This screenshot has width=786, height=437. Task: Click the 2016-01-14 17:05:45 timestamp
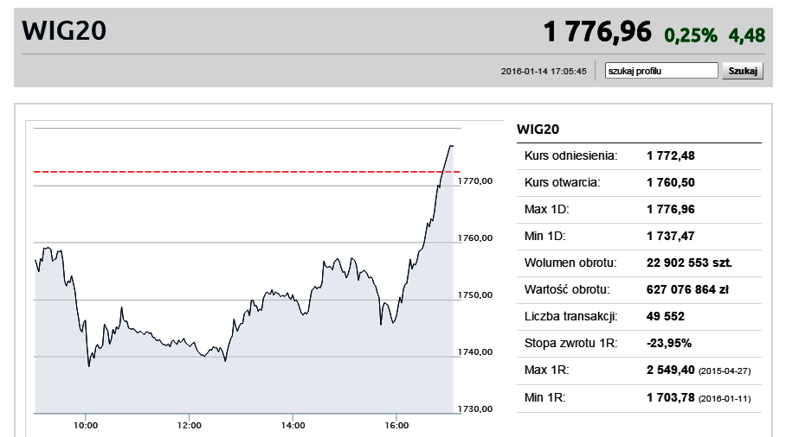click(544, 71)
